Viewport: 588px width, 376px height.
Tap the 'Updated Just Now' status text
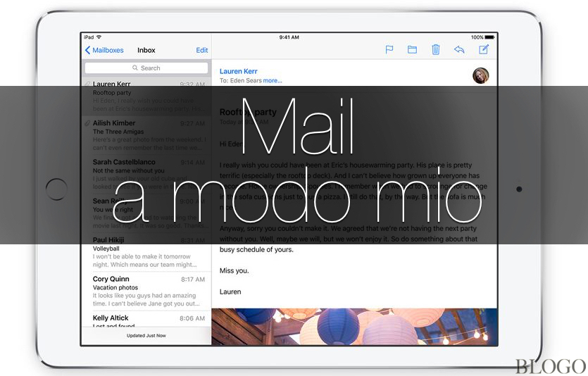pos(146,336)
